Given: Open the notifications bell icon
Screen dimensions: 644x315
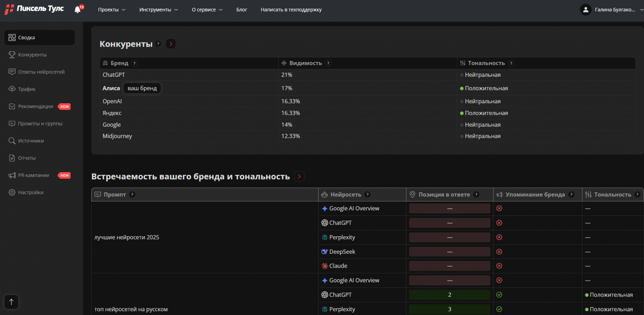Looking at the screenshot, I should 78,9.
